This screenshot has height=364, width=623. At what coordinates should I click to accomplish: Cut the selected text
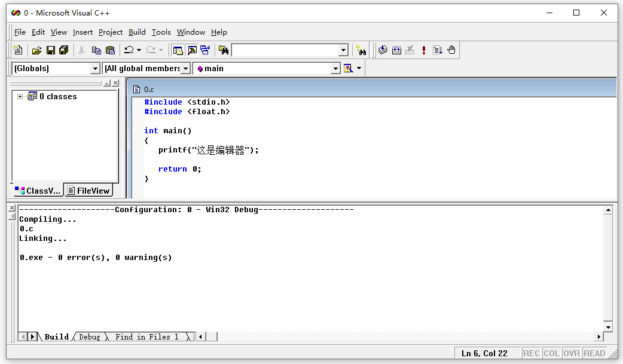pos(81,50)
